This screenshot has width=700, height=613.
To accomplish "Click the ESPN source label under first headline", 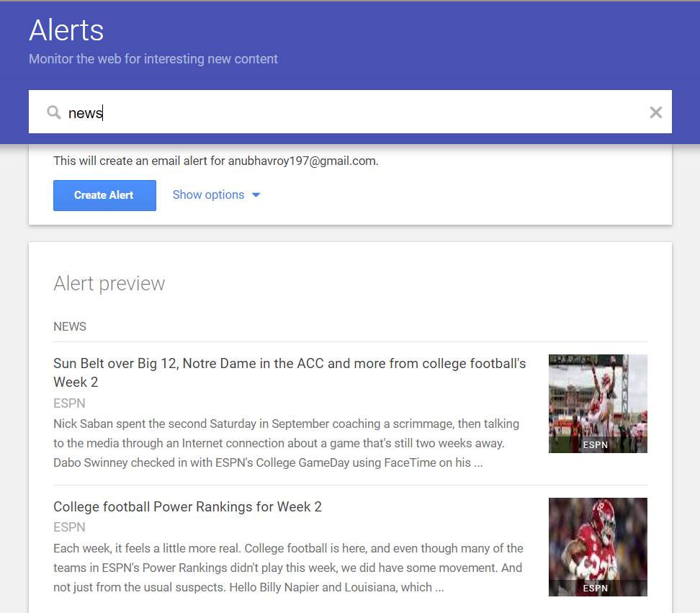I will click(x=69, y=403).
